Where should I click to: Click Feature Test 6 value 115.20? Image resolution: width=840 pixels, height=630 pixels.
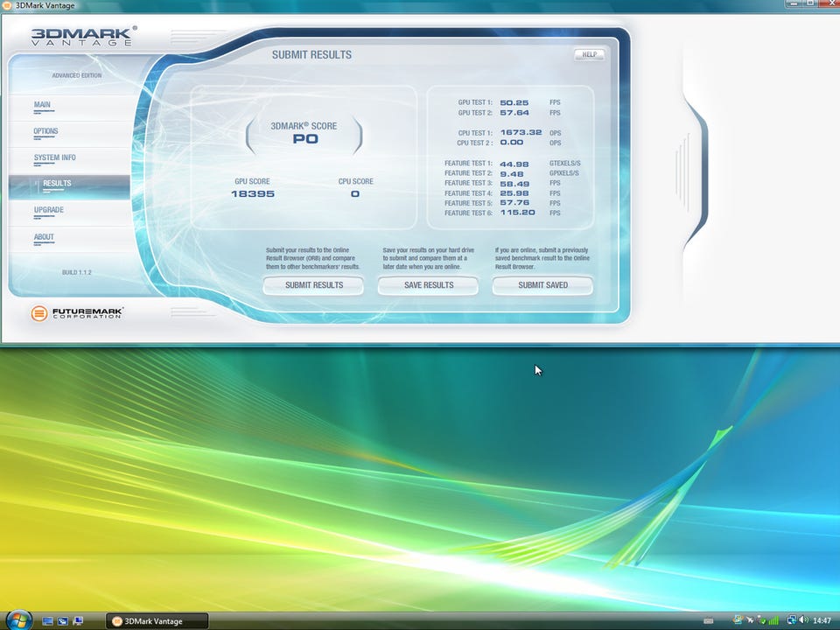click(x=517, y=212)
